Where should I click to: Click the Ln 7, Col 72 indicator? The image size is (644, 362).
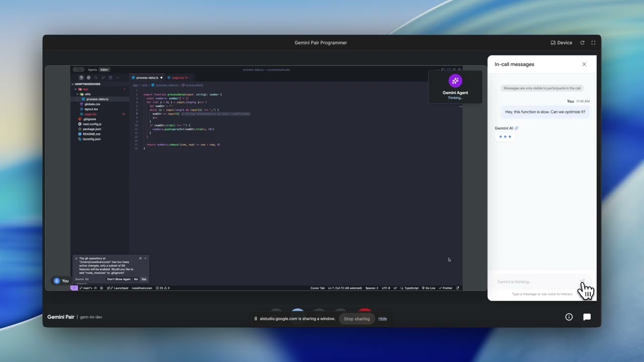click(x=345, y=288)
